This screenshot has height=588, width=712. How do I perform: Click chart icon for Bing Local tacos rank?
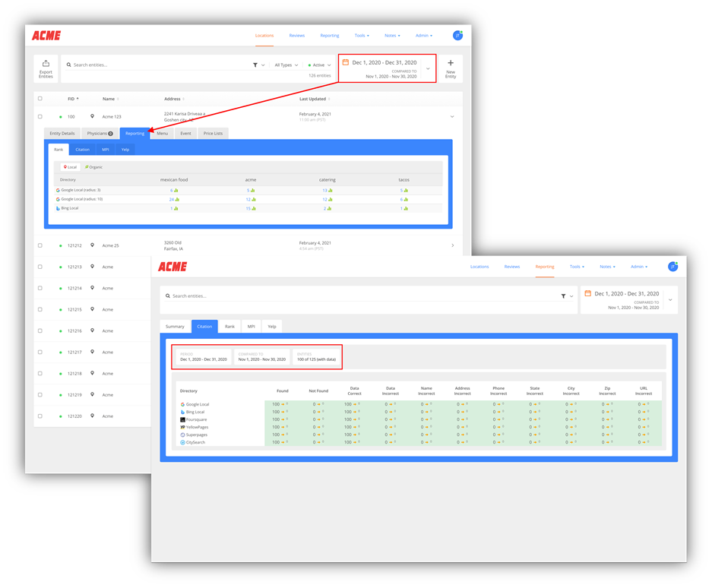pyautogui.click(x=406, y=208)
